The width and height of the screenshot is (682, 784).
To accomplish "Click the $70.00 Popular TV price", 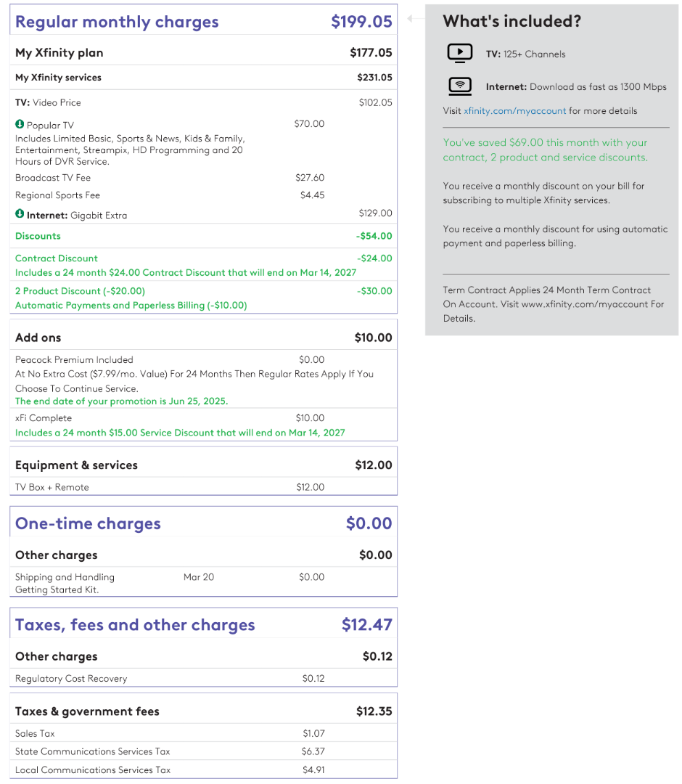I will tap(309, 123).
